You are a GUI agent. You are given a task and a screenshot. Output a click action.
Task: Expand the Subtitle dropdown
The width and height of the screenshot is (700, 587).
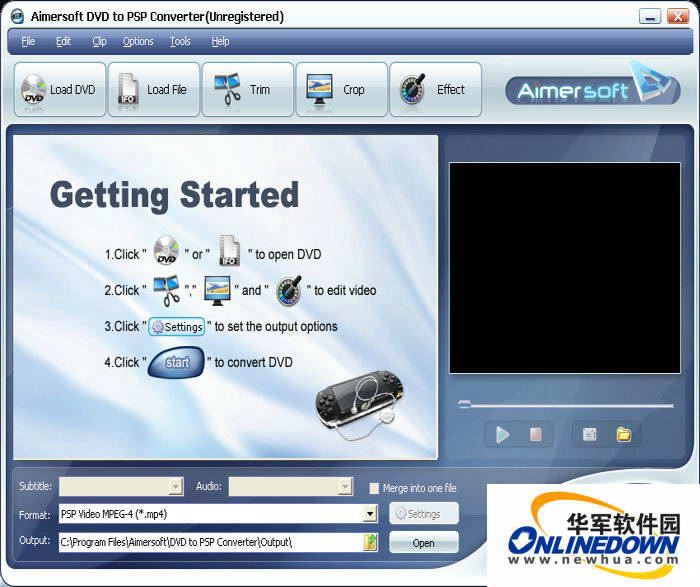click(176, 486)
